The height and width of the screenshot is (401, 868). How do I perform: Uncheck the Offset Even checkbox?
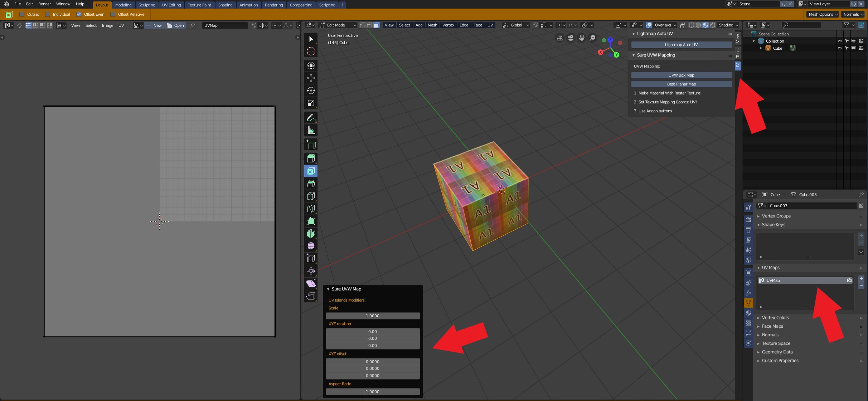[x=79, y=14]
